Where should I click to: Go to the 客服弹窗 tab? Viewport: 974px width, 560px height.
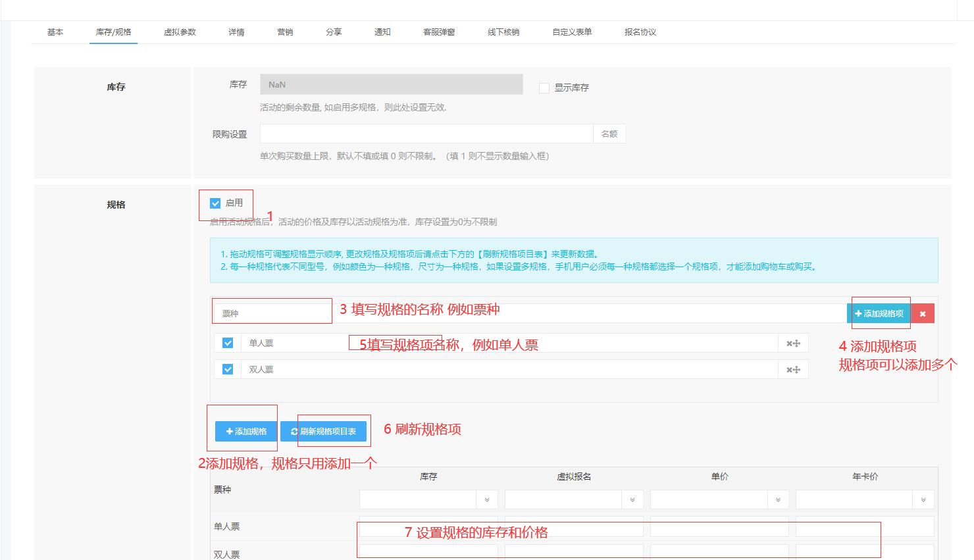coord(439,32)
